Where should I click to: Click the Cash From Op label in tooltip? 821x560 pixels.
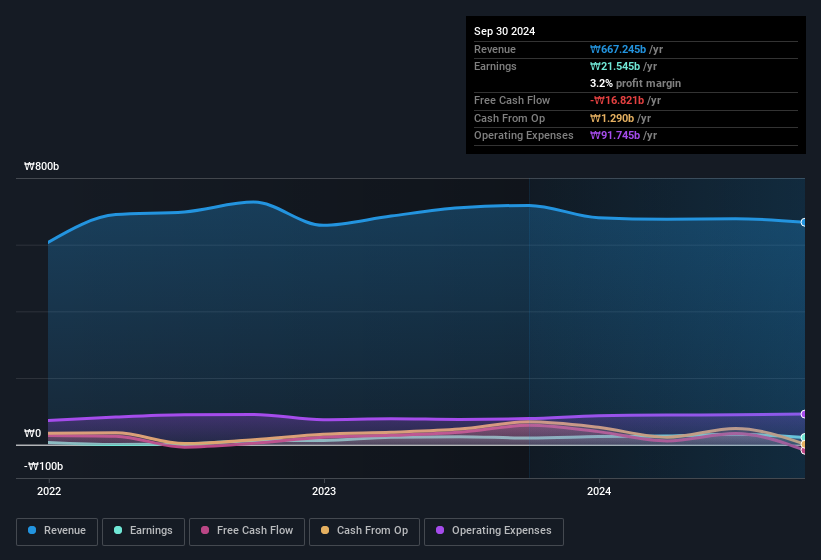click(509, 118)
